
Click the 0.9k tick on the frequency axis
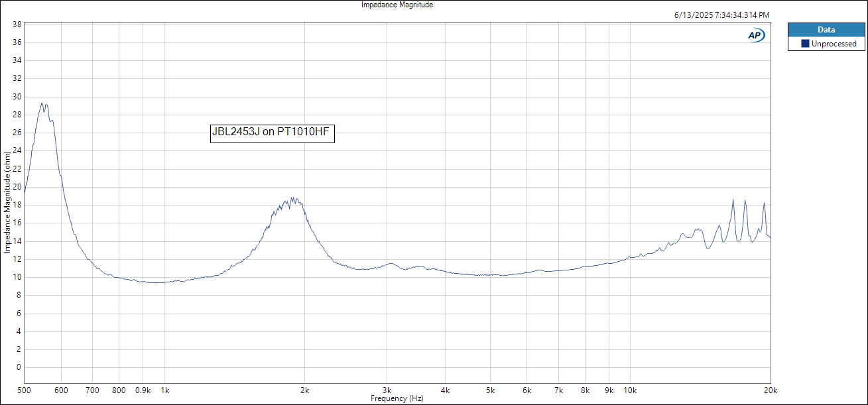coord(143,390)
